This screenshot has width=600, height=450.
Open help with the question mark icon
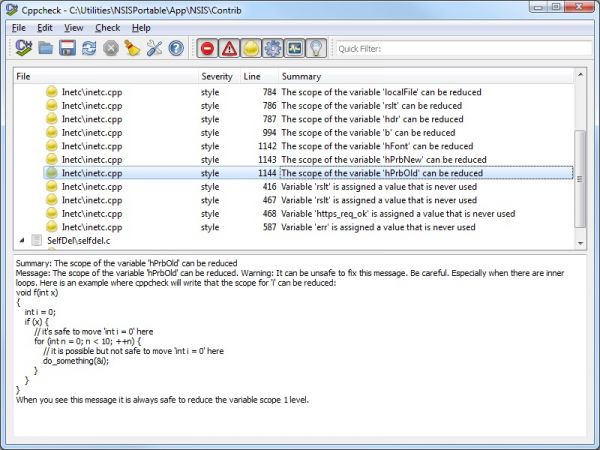coord(176,48)
